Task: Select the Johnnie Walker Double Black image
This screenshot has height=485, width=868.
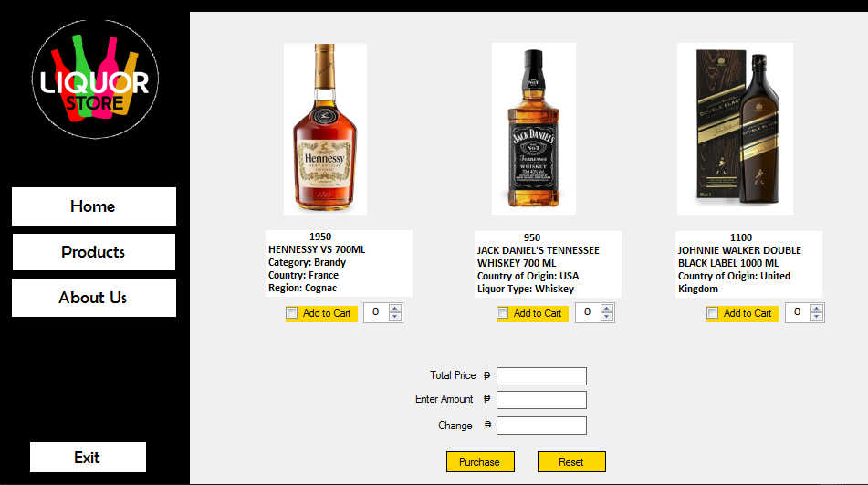Action: click(x=735, y=129)
